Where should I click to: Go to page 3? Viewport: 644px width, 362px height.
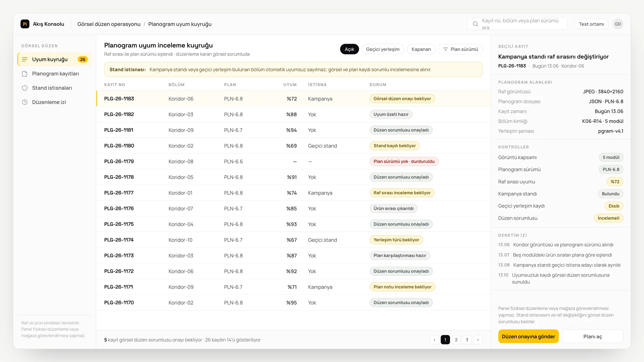pos(467,340)
